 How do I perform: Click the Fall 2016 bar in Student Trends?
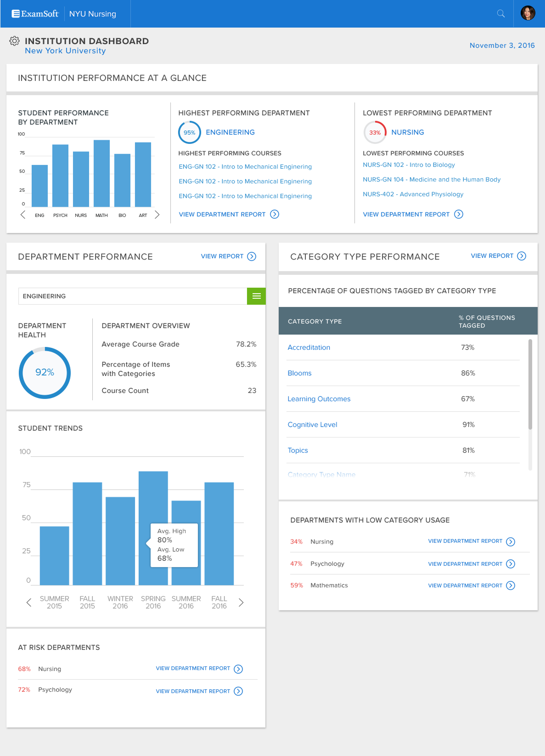(219, 533)
